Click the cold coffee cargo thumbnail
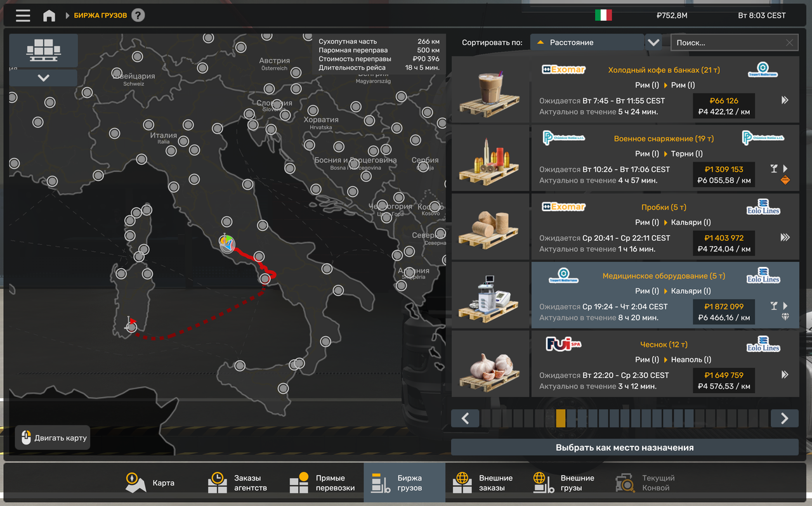Image resolution: width=812 pixels, height=506 pixels. [x=490, y=89]
